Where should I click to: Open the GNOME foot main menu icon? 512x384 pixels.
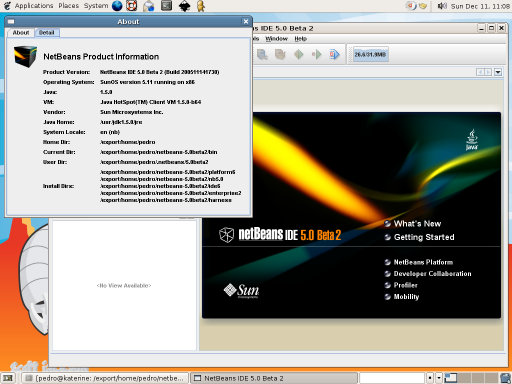[x=7, y=6]
